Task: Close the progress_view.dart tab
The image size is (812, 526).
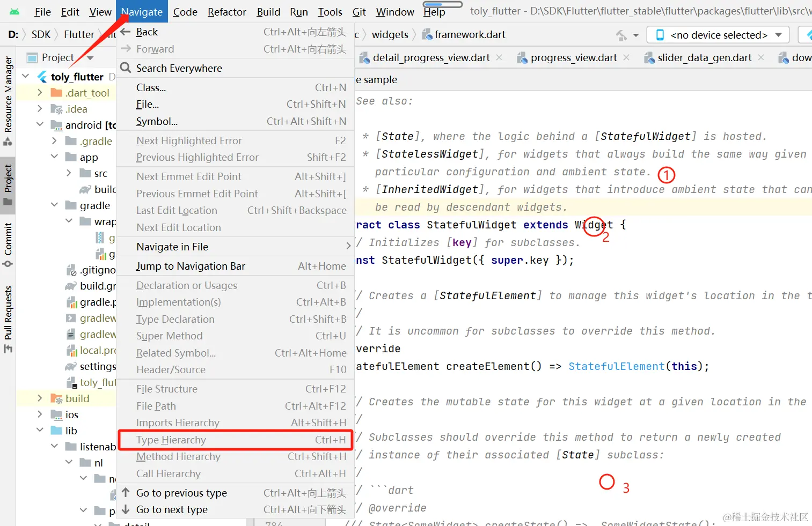Action: 626,57
